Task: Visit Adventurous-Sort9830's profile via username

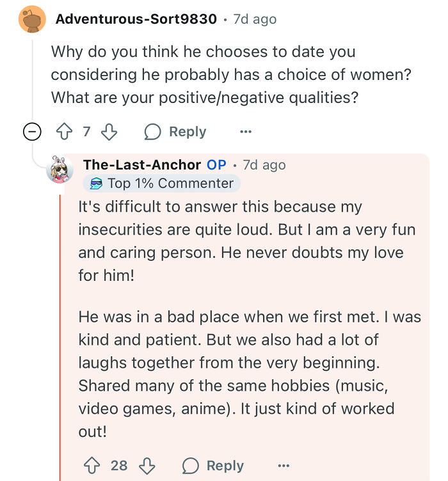Action: point(136,19)
